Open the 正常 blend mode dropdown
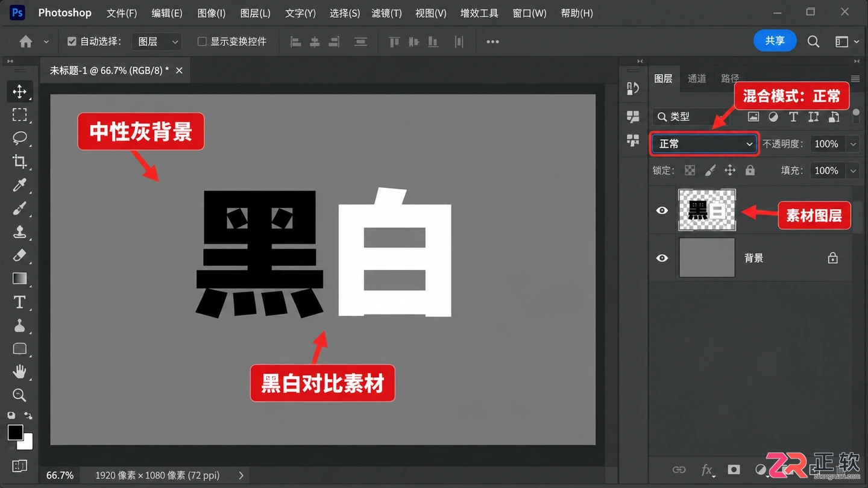This screenshot has height=488, width=868. click(x=705, y=144)
